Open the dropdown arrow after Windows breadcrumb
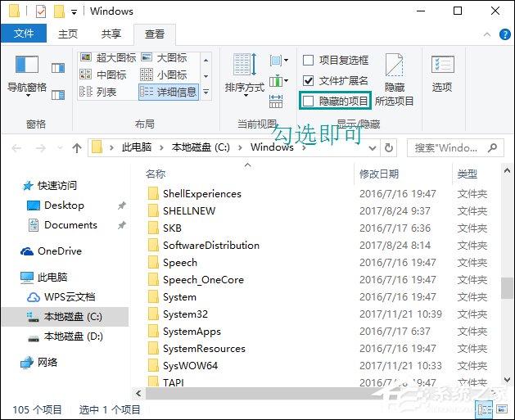This screenshot has width=515, height=420. [304, 147]
